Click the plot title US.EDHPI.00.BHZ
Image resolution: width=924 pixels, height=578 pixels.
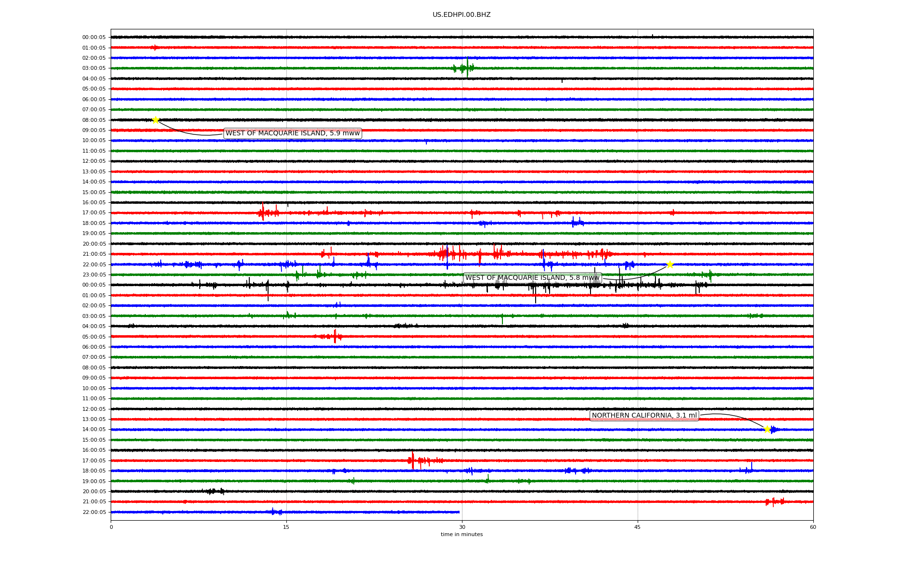point(462,15)
